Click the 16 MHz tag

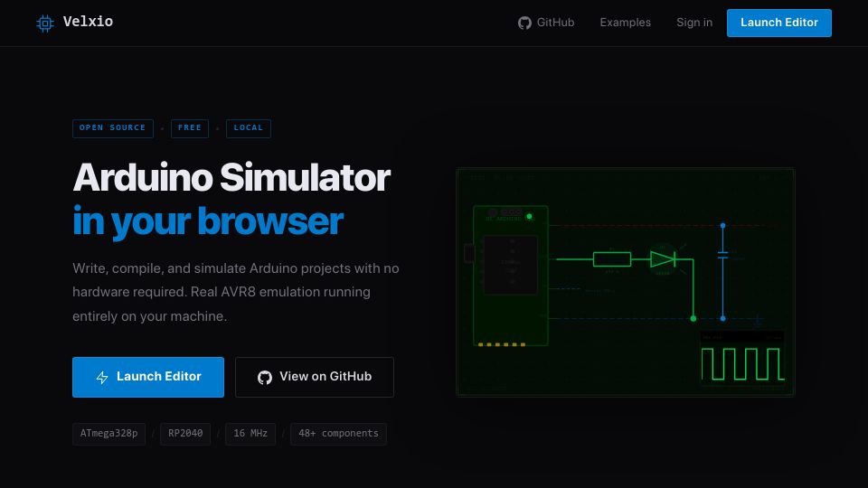coord(250,434)
